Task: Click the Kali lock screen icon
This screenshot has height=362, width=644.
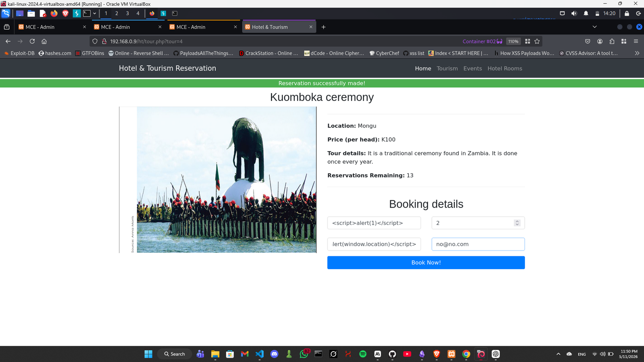Action: [627, 13]
